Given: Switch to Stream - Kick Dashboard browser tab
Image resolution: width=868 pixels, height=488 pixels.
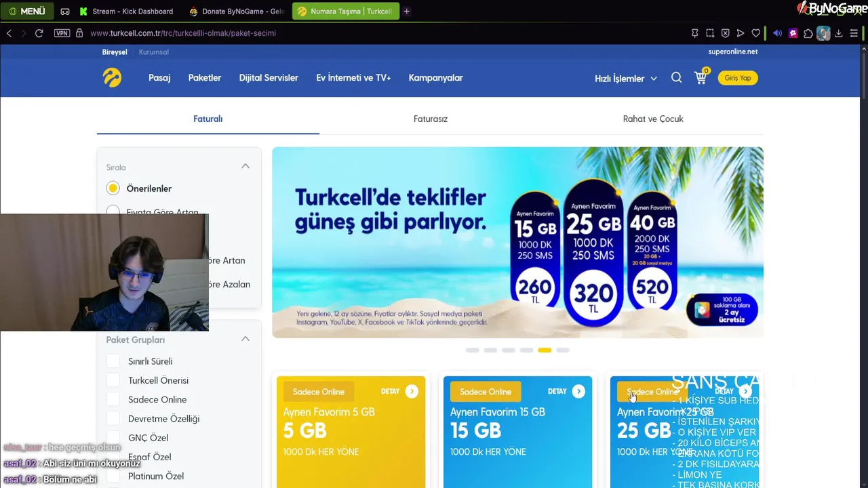Looking at the screenshot, I should (126, 12).
